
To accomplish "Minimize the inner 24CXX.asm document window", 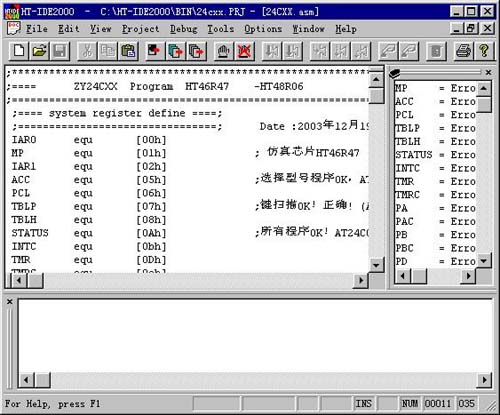I will pos(457,28).
